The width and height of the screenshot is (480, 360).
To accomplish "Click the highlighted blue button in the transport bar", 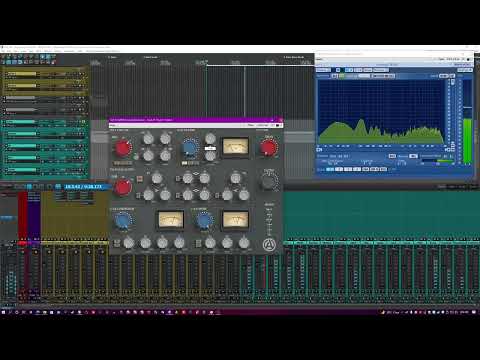I will point(29,187).
